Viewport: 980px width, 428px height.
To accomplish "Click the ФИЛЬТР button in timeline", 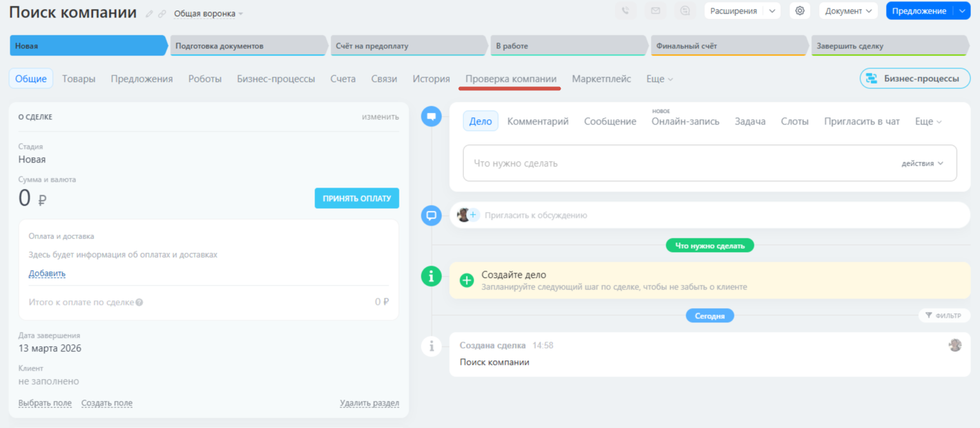I will coord(943,316).
